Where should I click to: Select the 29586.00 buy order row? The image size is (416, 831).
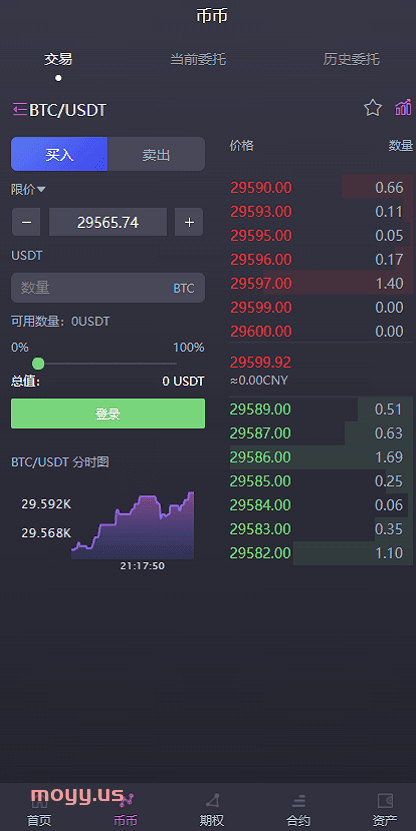pyautogui.click(x=321, y=457)
